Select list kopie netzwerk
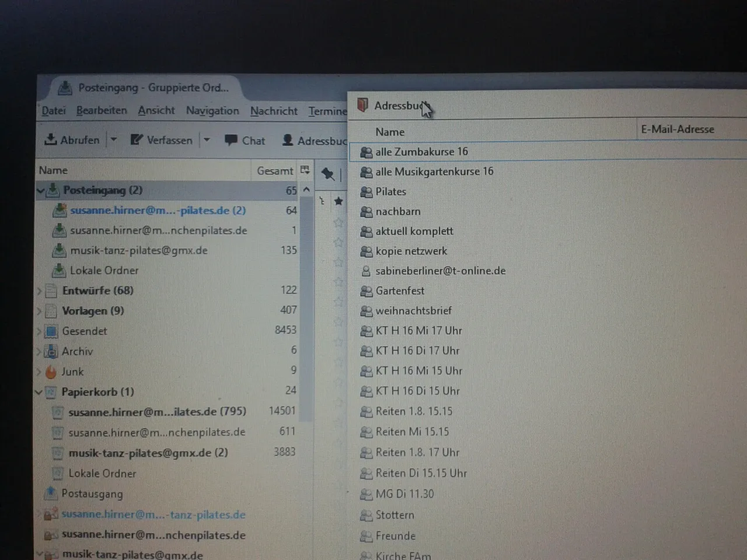Image resolution: width=747 pixels, height=560 pixels. pos(411,251)
